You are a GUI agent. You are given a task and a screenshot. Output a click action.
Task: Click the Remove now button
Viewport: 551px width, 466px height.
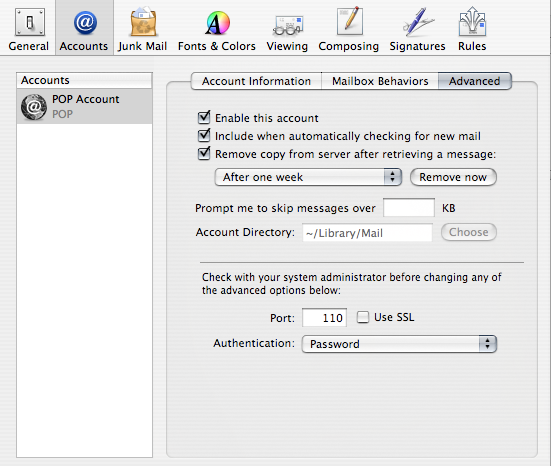pos(453,177)
